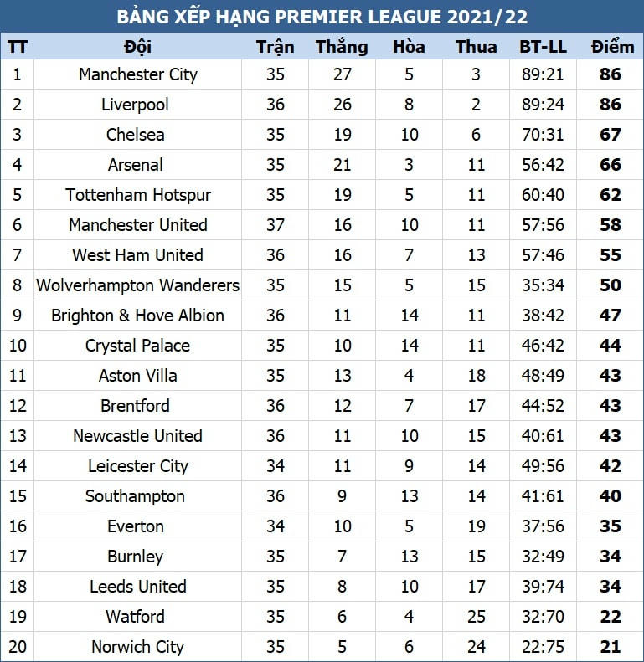Click Manchester United team name
The width and height of the screenshot is (644, 662).
(x=138, y=225)
